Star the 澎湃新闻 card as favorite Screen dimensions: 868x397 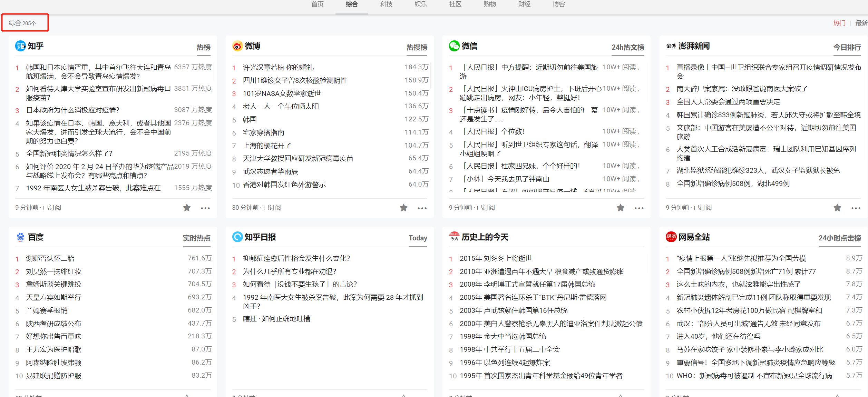pyautogui.click(x=837, y=208)
